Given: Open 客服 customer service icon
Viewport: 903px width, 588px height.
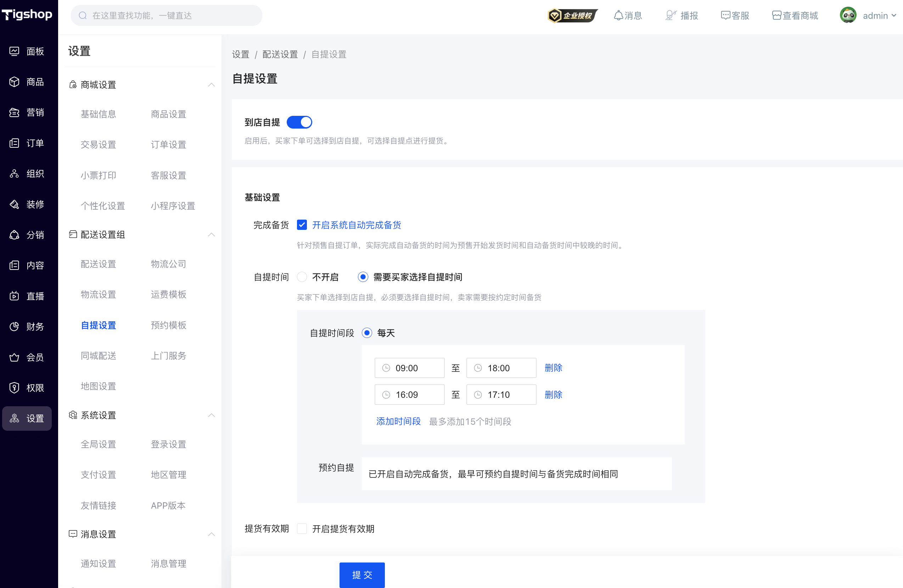Looking at the screenshot, I should coord(725,16).
